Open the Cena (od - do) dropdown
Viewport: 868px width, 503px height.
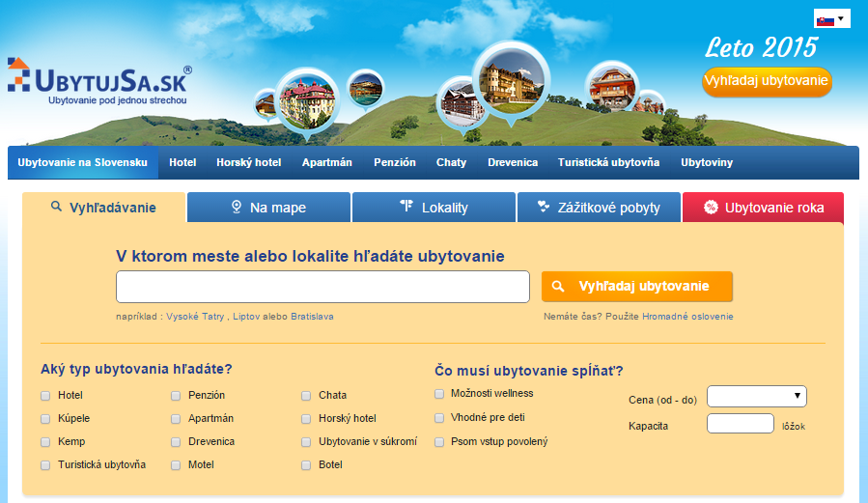pos(756,396)
